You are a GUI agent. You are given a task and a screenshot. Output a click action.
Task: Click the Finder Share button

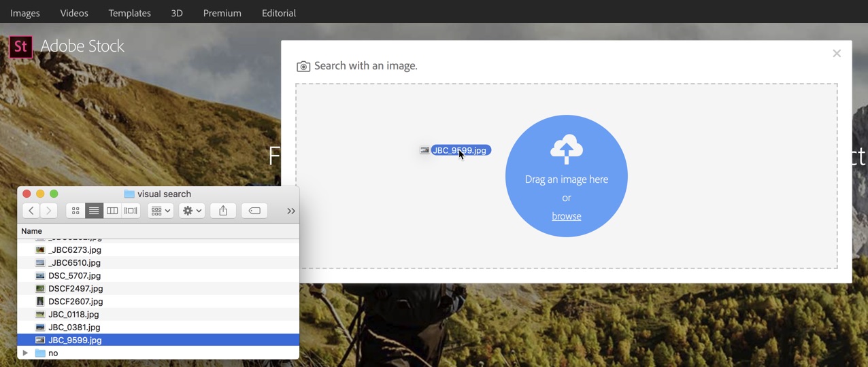tap(223, 211)
